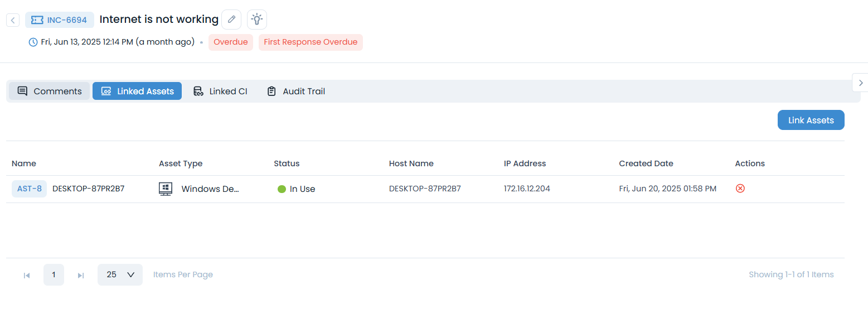Click the Link Assets button
This screenshot has height=323, width=868.
(x=811, y=120)
